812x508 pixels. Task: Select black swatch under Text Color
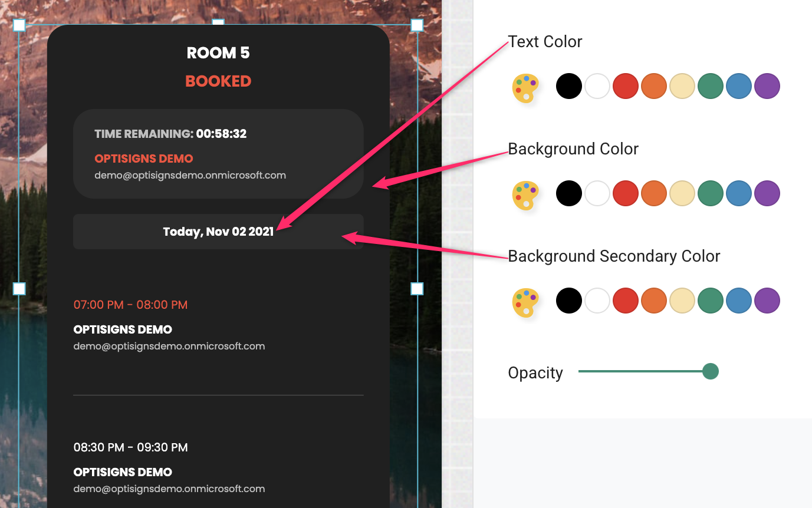click(569, 86)
